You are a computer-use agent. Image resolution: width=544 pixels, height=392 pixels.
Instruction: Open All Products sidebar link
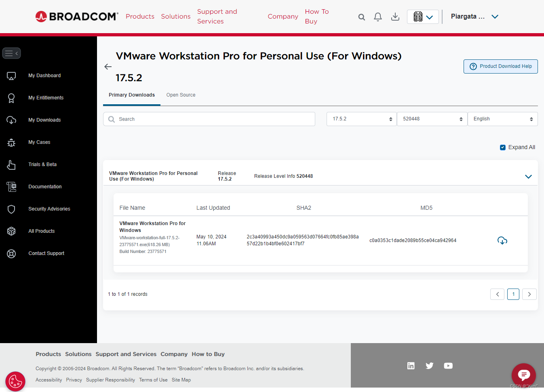tap(42, 231)
